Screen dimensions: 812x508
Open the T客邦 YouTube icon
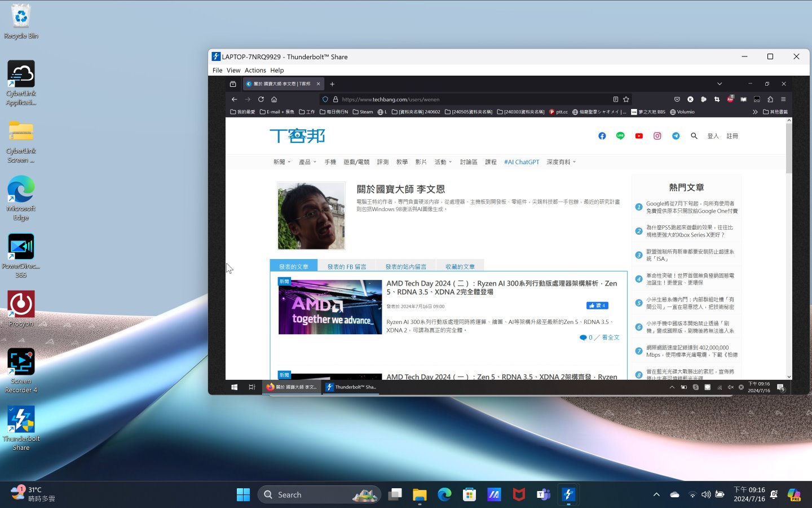pyautogui.click(x=639, y=136)
